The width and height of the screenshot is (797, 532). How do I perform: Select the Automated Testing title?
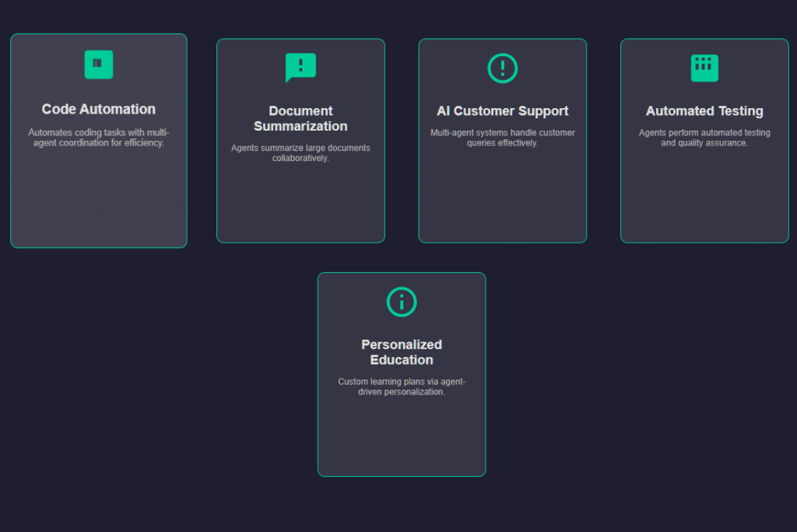pos(704,110)
